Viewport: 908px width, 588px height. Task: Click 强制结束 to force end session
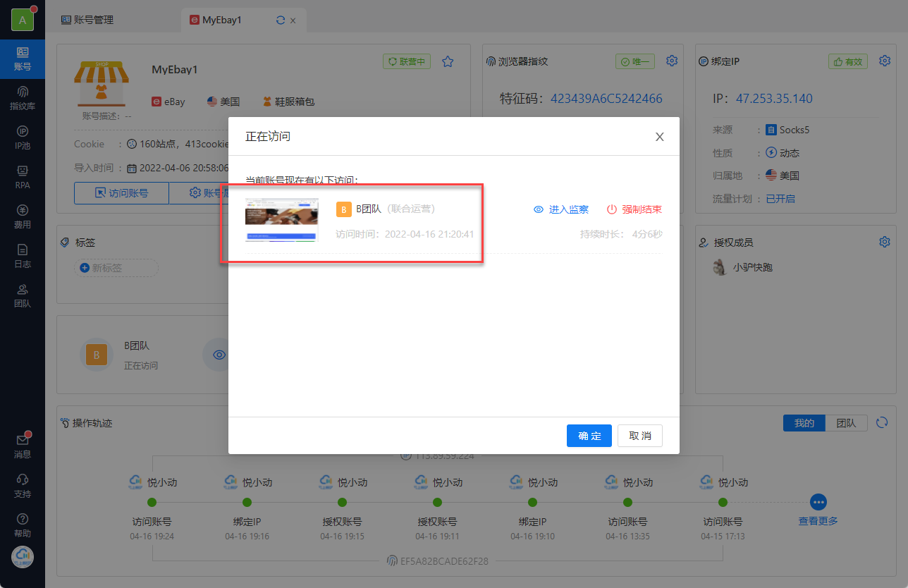[634, 209]
